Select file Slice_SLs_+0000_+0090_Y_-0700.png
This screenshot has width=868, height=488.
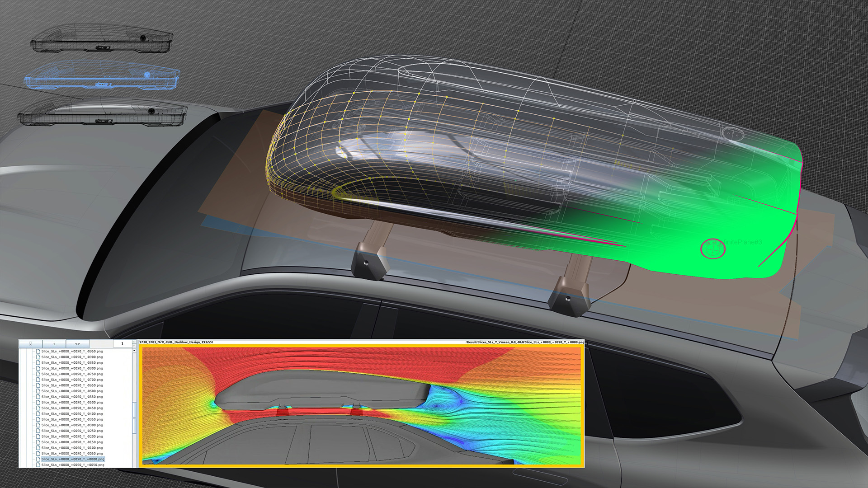point(72,380)
